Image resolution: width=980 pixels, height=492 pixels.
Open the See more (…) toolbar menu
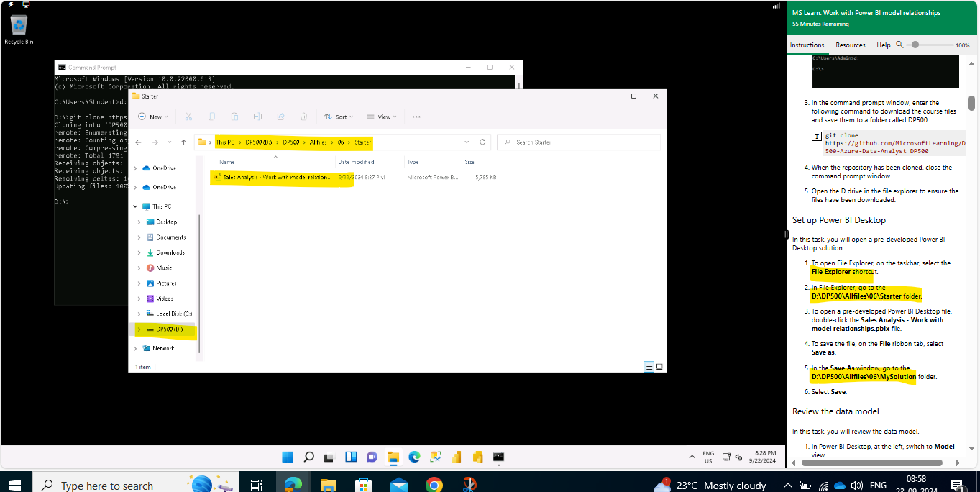click(x=416, y=117)
